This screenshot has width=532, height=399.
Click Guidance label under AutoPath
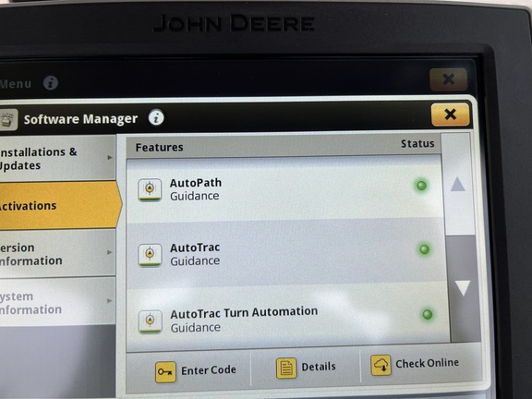tap(194, 196)
